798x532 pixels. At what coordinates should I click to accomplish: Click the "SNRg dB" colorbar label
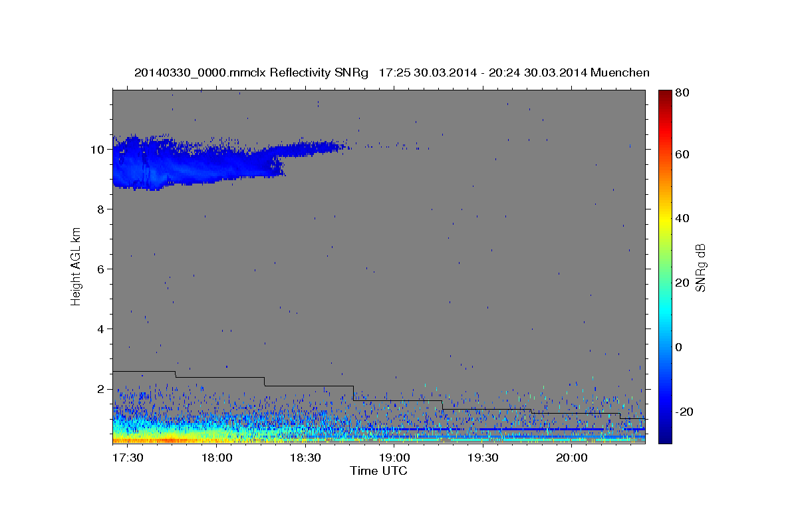pos(700,267)
